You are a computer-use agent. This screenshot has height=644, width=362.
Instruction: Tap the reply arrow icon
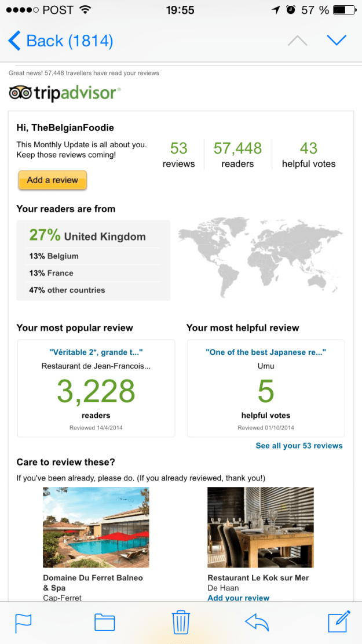(x=258, y=622)
